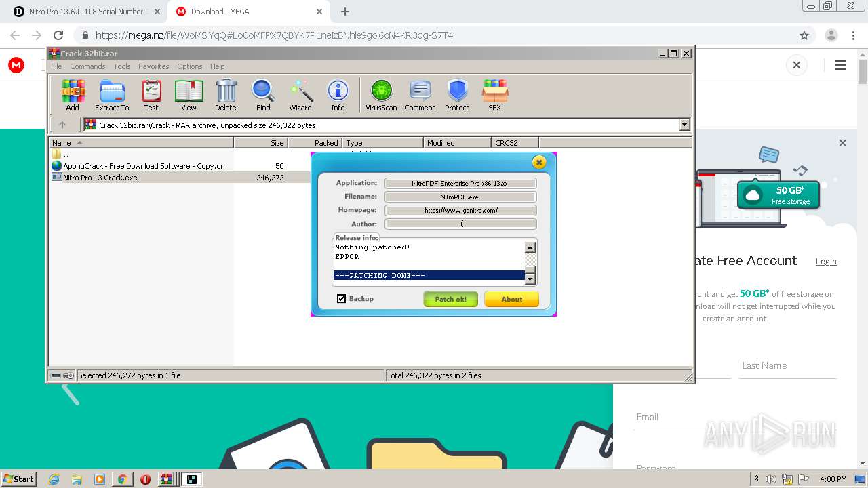Reload the Chrome page

[x=58, y=35]
